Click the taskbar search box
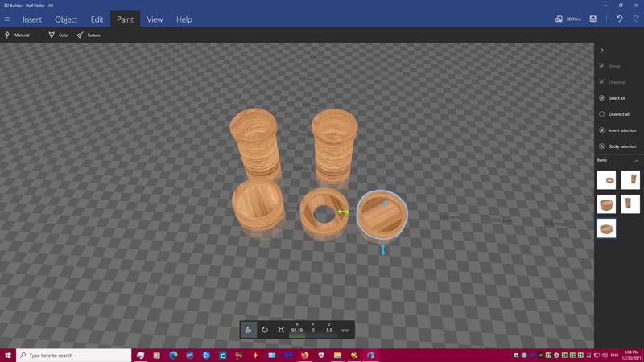 pyautogui.click(x=74, y=356)
